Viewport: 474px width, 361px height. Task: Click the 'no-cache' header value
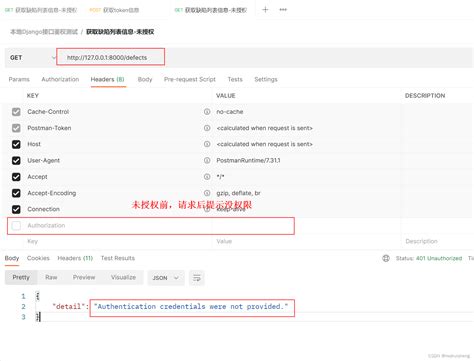coord(230,112)
